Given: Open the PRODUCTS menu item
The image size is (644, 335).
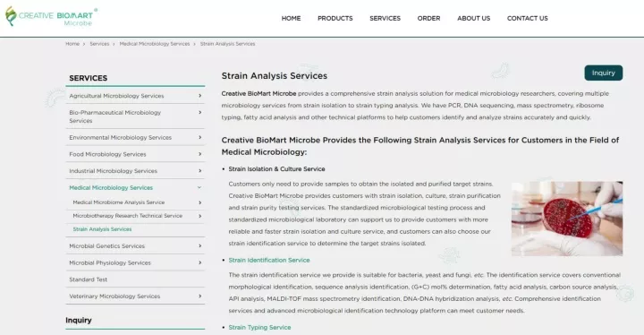Looking at the screenshot, I should click(x=335, y=19).
